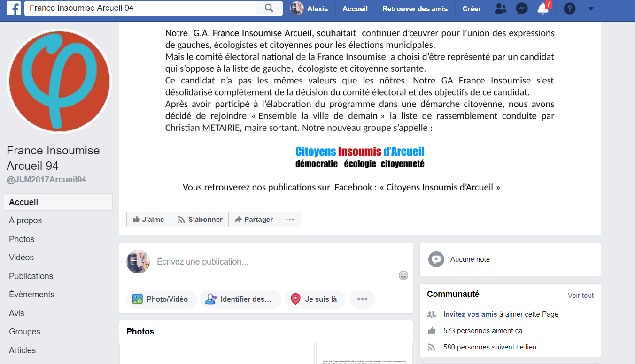Open Publications in sidebar
Screen dimensions: 635x364
tap(31, 276)
